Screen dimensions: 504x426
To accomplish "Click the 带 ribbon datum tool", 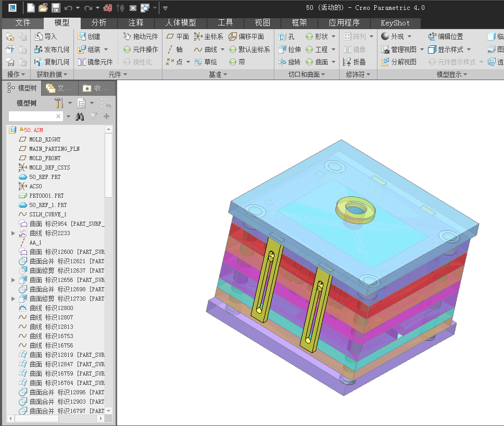I will coord(237,62).
